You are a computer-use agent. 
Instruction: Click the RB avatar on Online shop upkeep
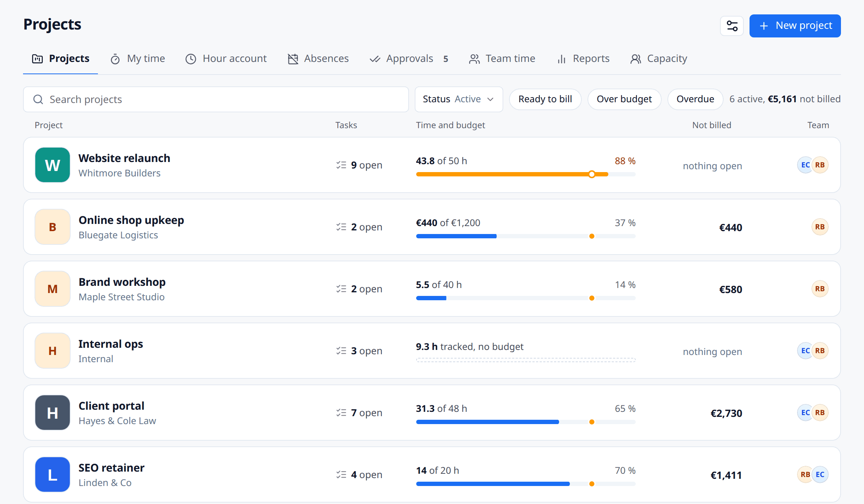(820, 227)
